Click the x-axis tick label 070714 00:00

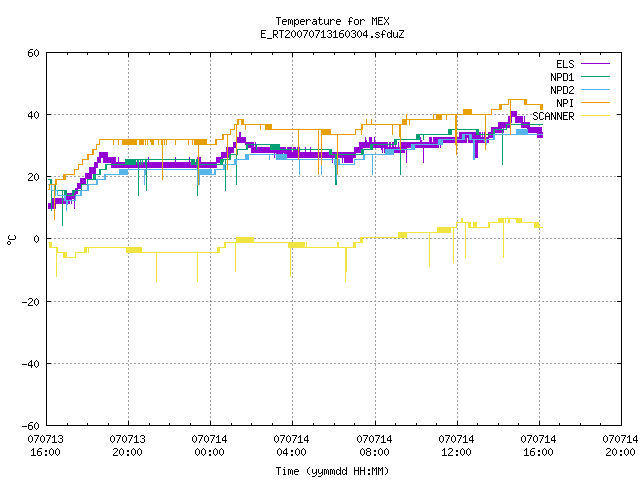pos(209,446)
